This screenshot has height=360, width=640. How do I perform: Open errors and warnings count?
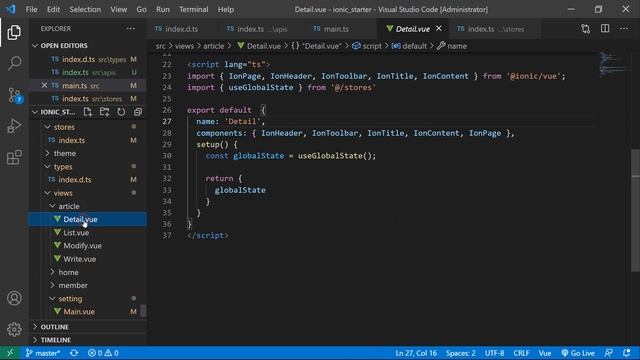click(x=103, y=353)
